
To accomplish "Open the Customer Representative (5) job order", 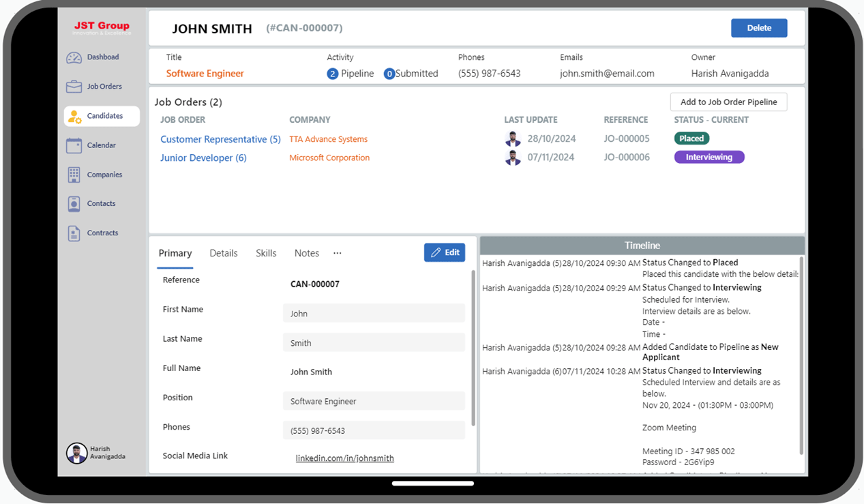I will pos(220,138).
